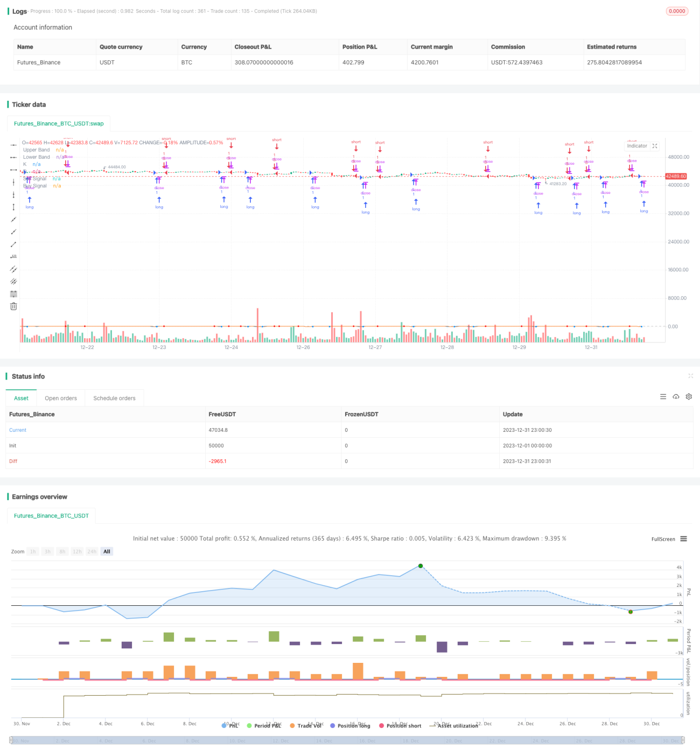
Task: Select the vertical straight line drawing tool
Action: (x=13, y=182)
